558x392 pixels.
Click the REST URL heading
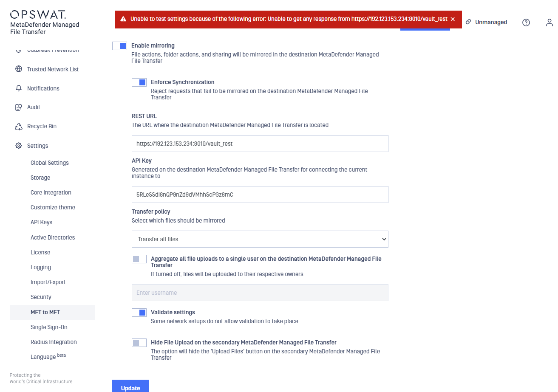point(144,116)
